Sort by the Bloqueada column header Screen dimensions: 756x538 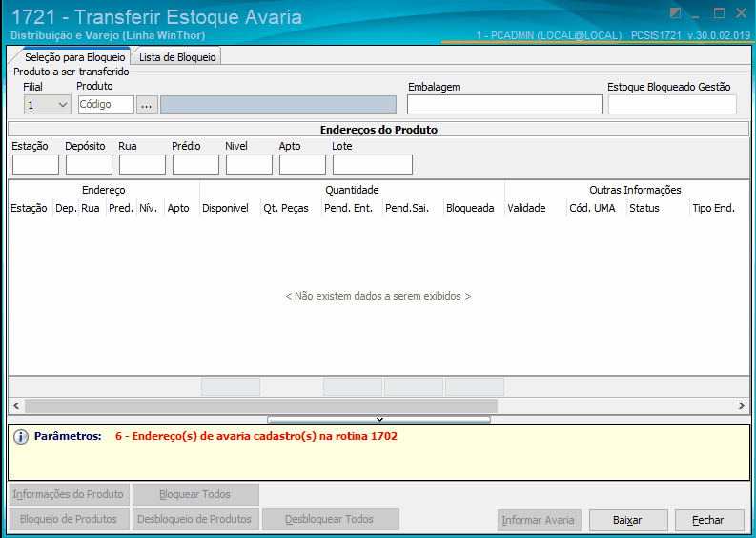tap(474, 208)
